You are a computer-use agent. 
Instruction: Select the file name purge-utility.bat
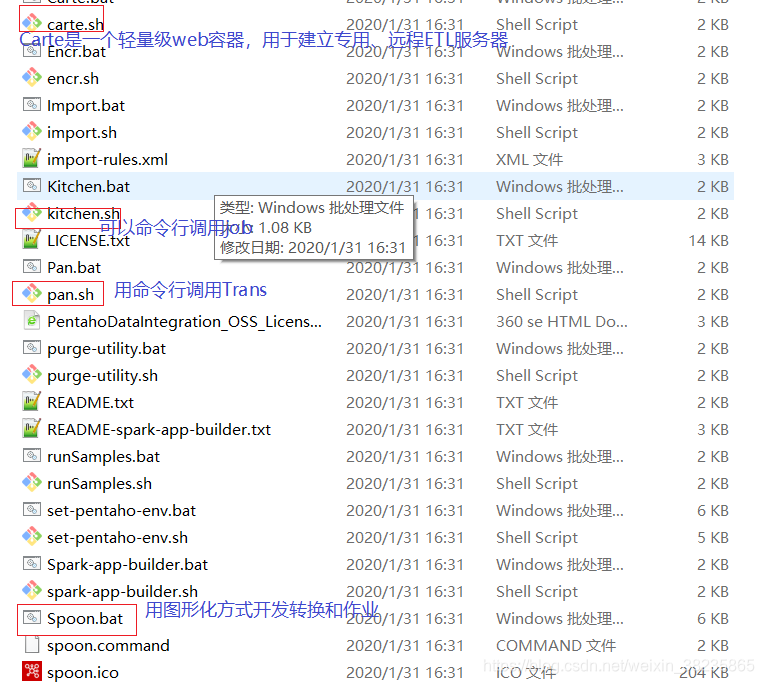(x=106, y=349)
